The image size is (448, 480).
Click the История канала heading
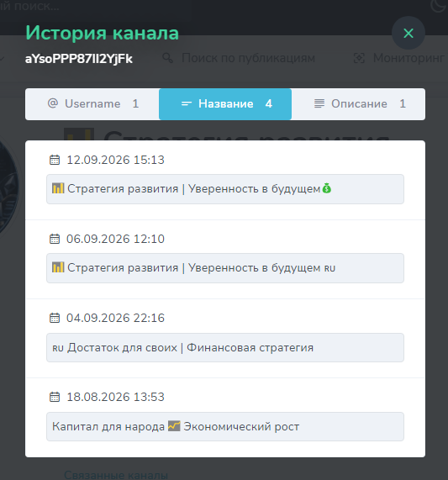pyautogui.click(x=102, y=33)
